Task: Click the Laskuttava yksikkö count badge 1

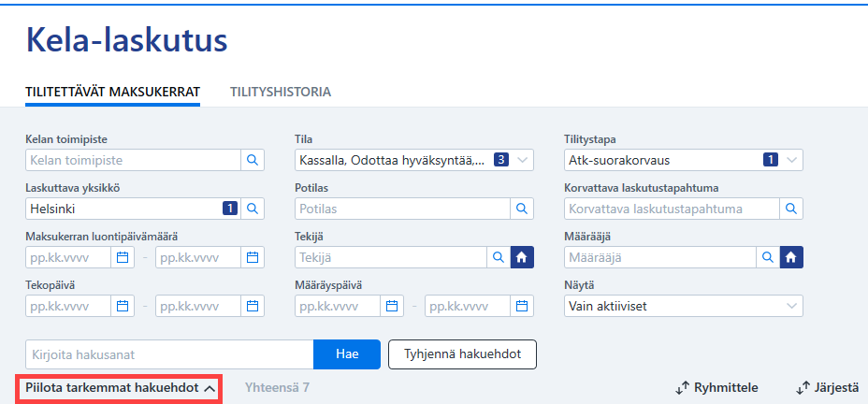Action: point(230,209)
